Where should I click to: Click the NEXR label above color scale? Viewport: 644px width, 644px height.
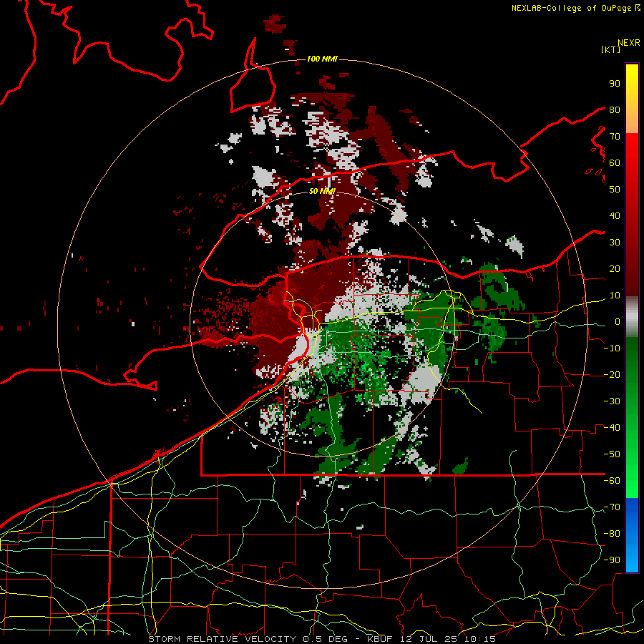click(x=628, y=43)
